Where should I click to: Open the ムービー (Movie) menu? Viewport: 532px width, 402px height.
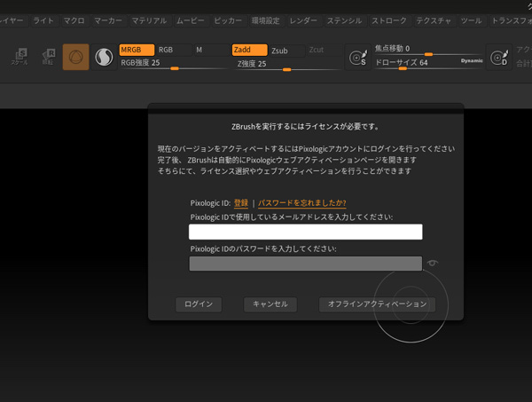[x=190, y=20]
